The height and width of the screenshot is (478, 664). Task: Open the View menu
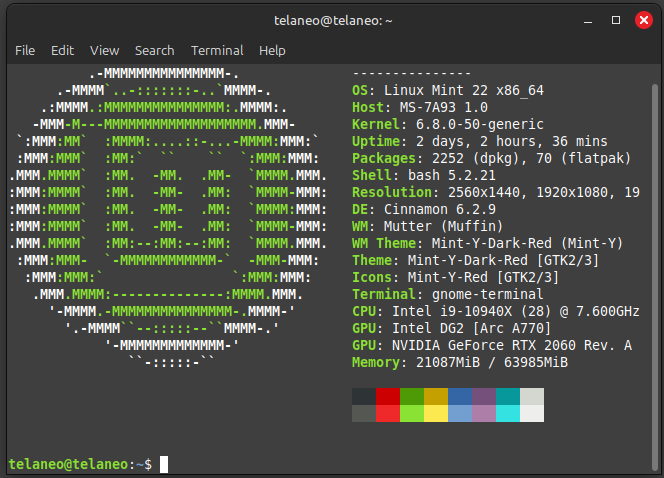tap(104, 50)
